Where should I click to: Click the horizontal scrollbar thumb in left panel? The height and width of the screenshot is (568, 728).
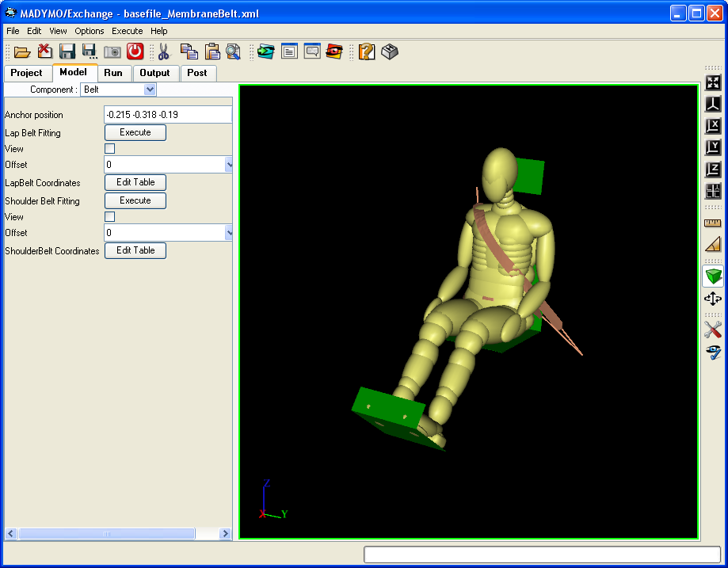pos(107,534)
